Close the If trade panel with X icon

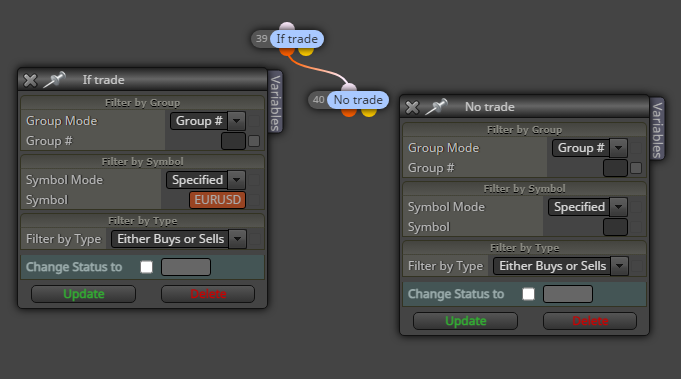click(x=30, y=80)
